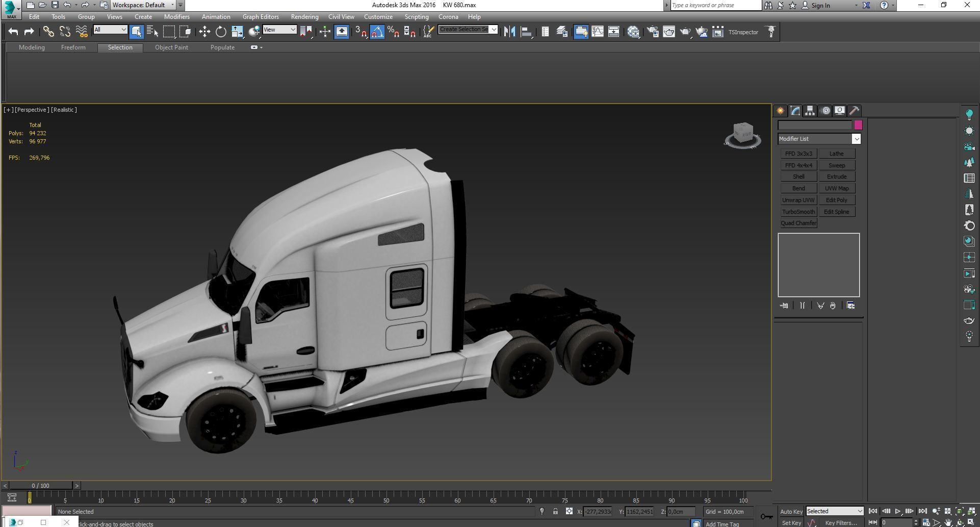Open the Workspace: Default dropdown

click(143, 5)
